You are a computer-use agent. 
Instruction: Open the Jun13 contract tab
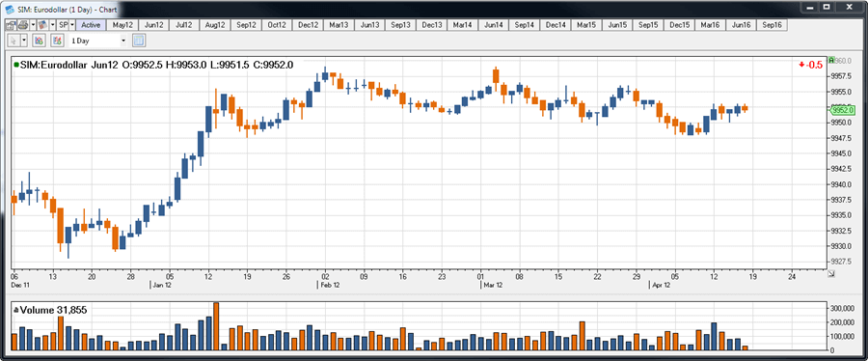click(369, 25)
